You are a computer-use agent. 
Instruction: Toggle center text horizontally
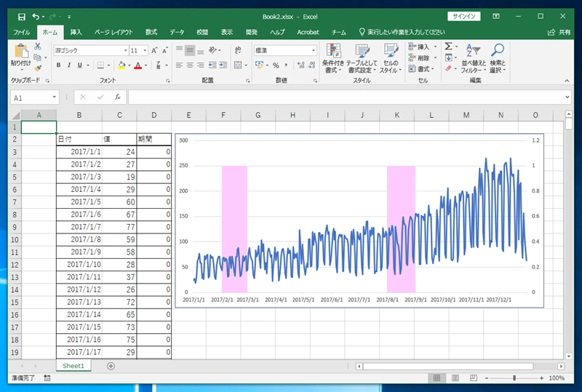point(190,65)
